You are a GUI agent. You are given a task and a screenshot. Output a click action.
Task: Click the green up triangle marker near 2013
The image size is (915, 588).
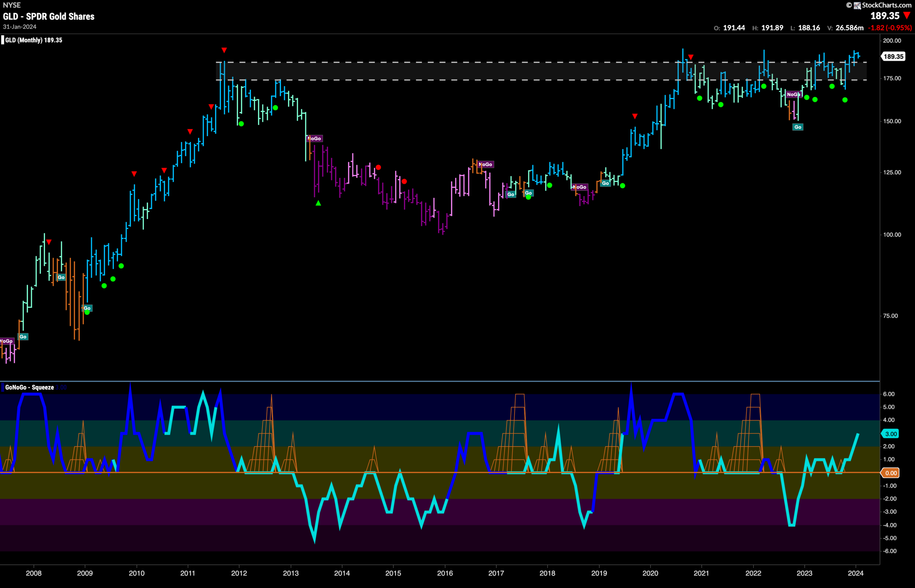(x=318, y=203)
